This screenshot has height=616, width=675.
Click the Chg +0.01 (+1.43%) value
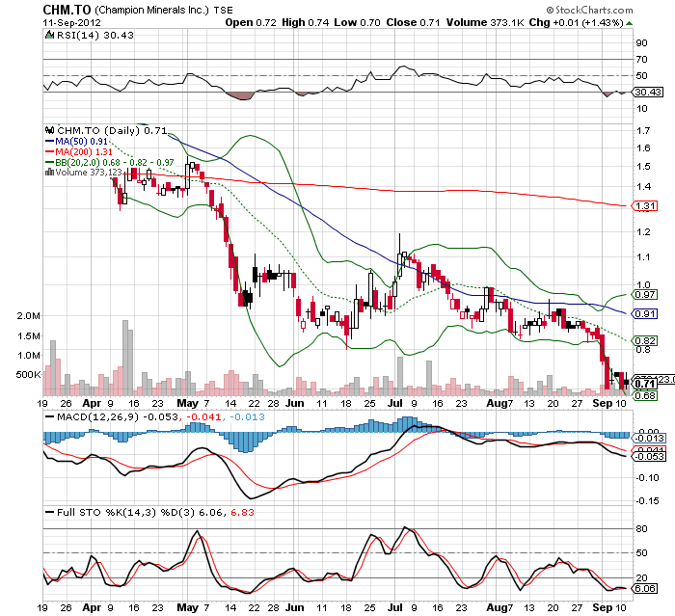click(x=576, y=22)
